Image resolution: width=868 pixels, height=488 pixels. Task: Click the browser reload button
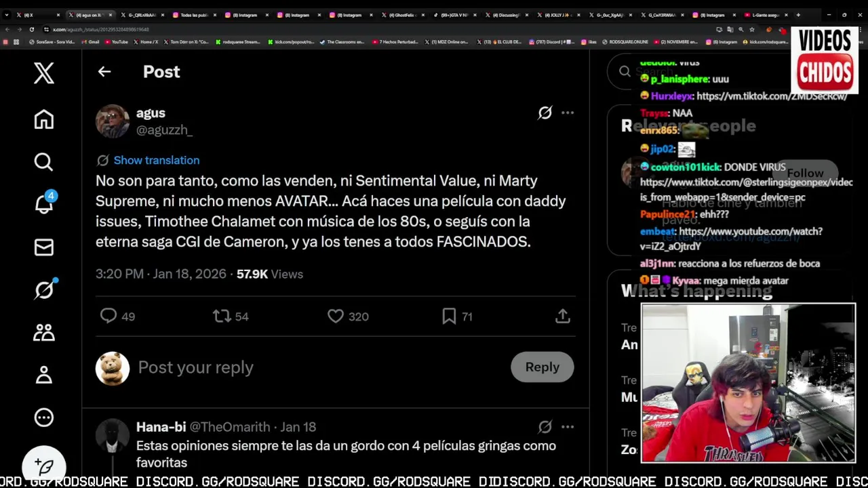(31, 29)
